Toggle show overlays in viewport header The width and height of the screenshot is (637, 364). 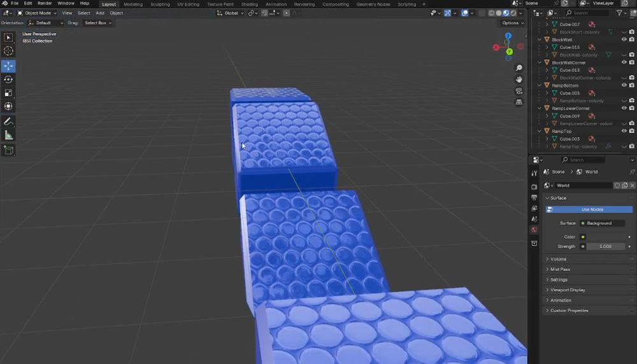(465, 13)
